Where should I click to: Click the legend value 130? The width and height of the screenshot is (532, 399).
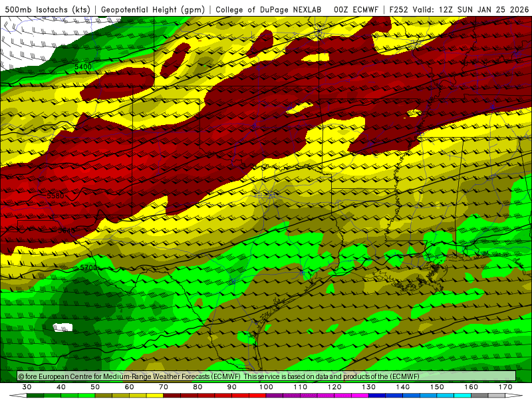369,387
